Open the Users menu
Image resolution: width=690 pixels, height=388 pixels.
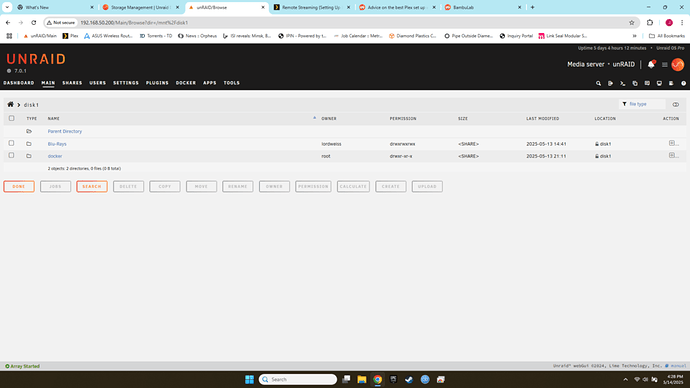pyautogui.click(x=98, y=83)
